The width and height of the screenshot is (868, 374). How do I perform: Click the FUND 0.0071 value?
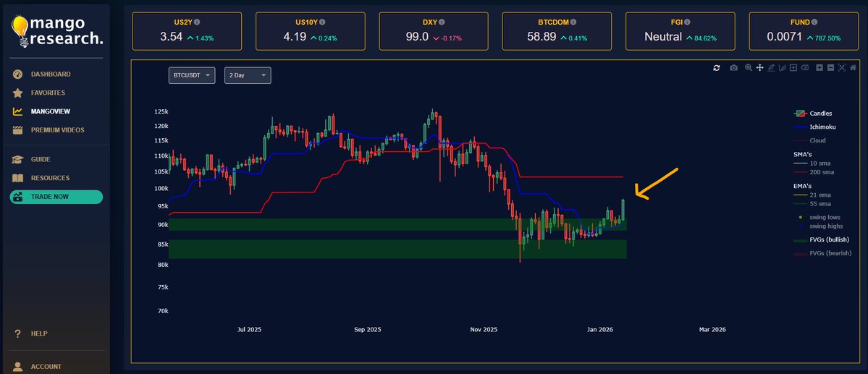pos(785,37)
